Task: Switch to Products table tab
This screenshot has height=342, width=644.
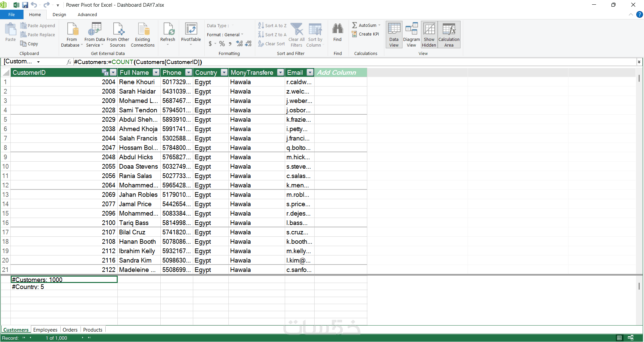Action: pyautogui.click(x=93, y=330)
